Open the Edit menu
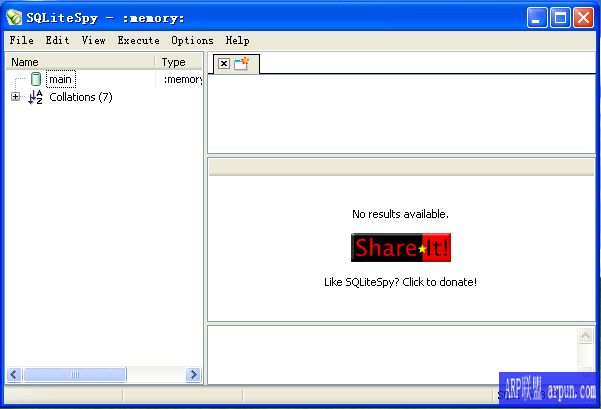 click(57, 40)
